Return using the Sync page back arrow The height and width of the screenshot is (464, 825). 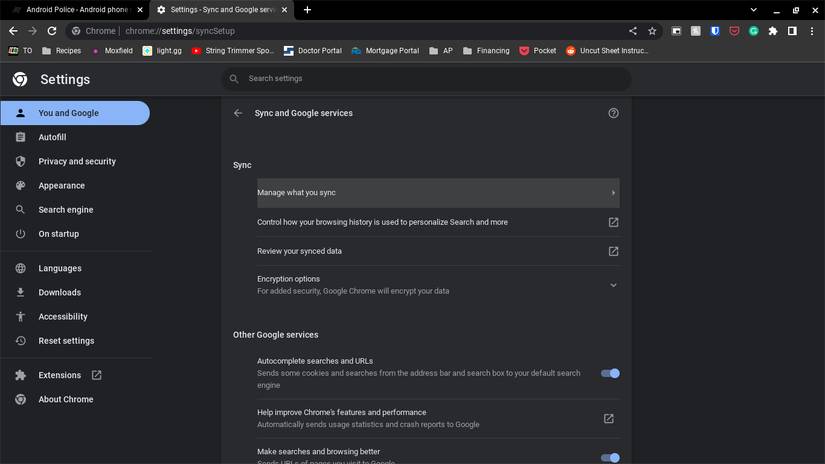click(238, 113)
